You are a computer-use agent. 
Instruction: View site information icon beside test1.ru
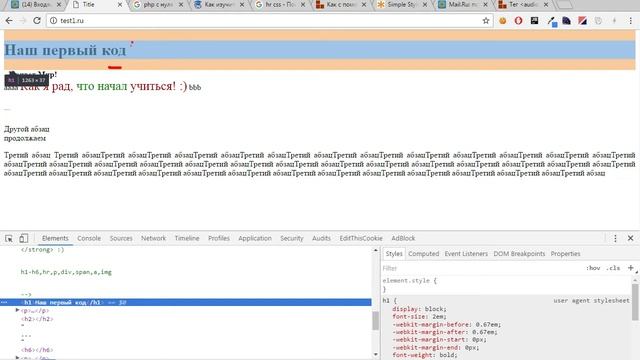pos(53,20)
